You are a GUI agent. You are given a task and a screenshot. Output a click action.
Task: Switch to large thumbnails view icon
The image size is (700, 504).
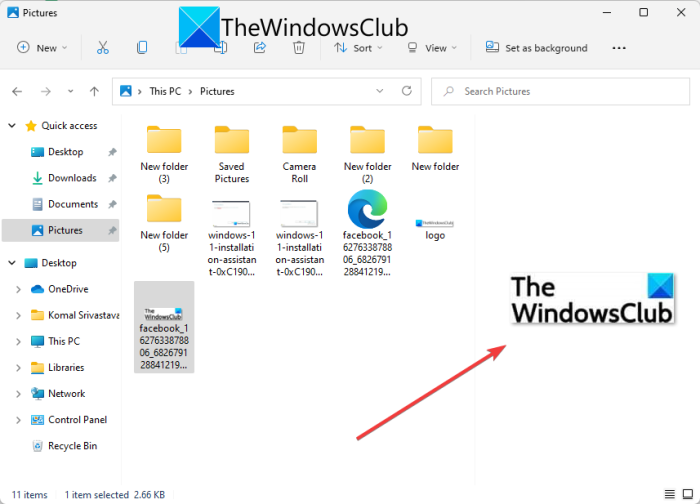coord(688,494)
